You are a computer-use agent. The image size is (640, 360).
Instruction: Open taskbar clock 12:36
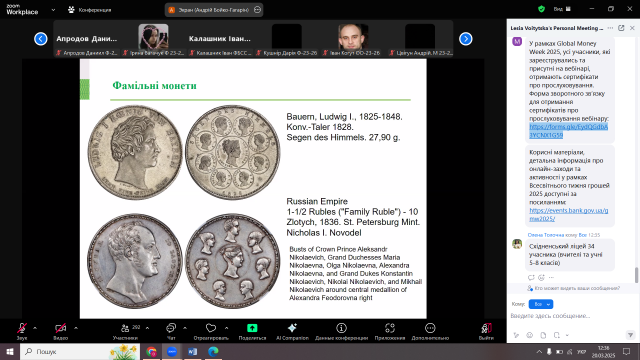pyautogui.click(x=604, y=351)
